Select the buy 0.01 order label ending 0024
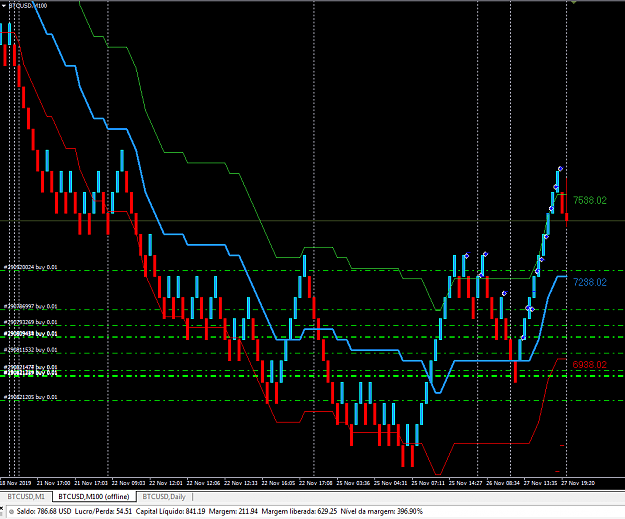This screenshot has width=625, height=519. [31, 267]
